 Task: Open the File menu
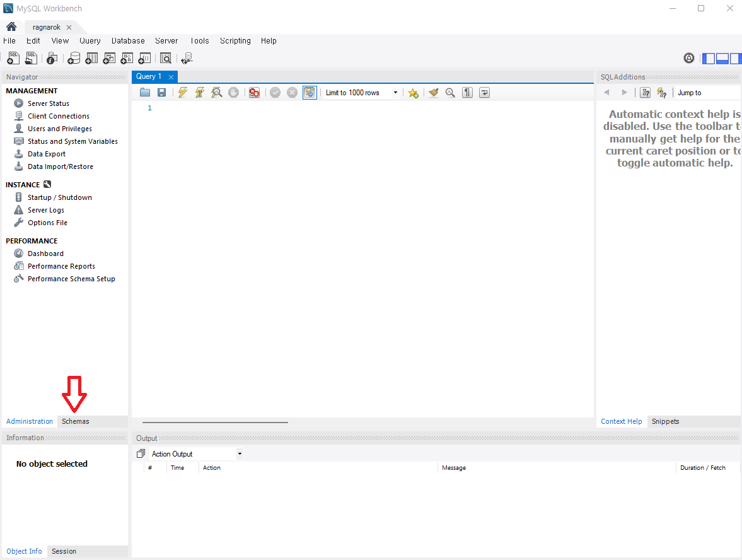(9, 41)
